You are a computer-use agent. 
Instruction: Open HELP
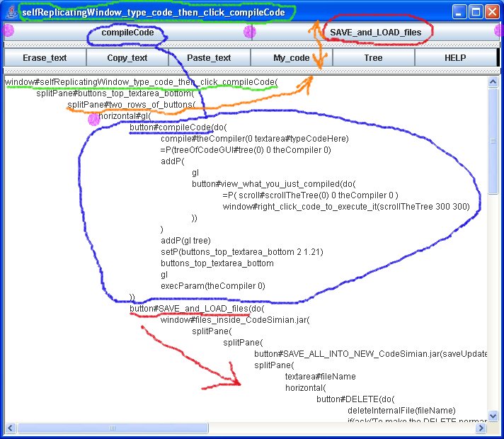pos(455,58)
